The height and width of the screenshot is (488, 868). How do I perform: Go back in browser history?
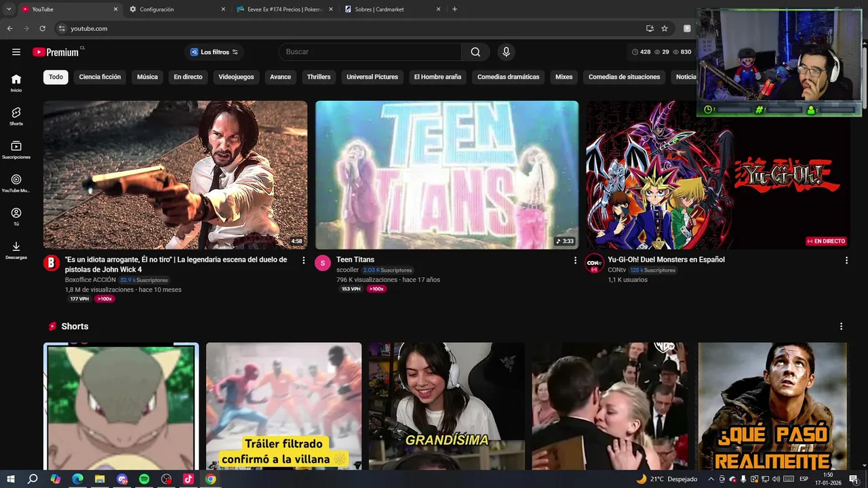point(9,28)
